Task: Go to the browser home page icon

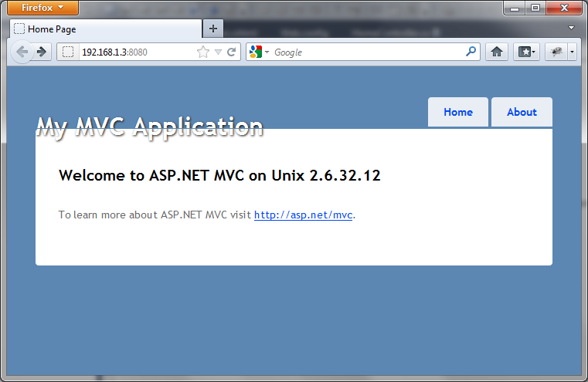Action: pyautogui.click(x=497, y=52)
